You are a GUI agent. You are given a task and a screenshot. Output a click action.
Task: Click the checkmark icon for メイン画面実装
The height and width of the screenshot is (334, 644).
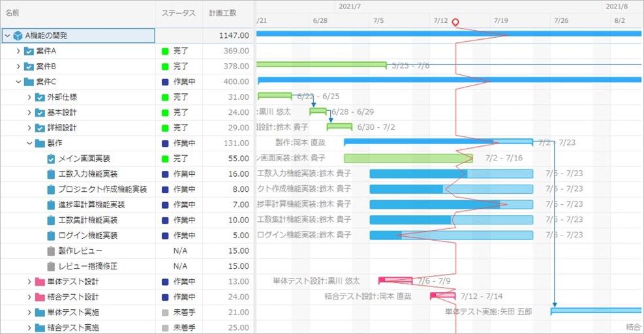[51, 159]
